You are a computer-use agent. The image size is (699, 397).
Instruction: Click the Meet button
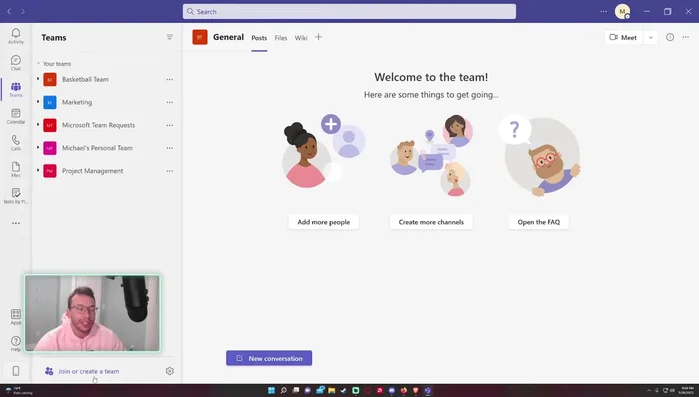tap(624, 37)
